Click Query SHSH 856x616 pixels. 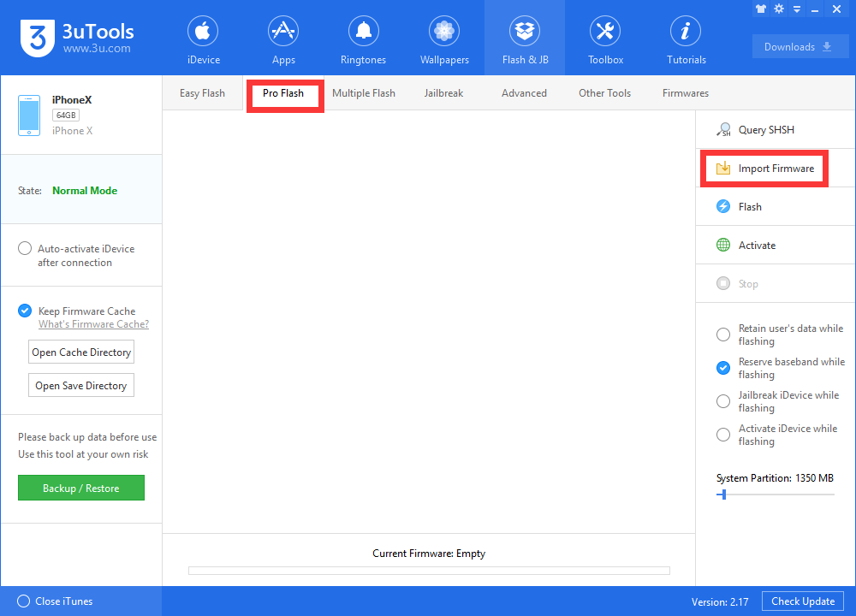[776, 130]
